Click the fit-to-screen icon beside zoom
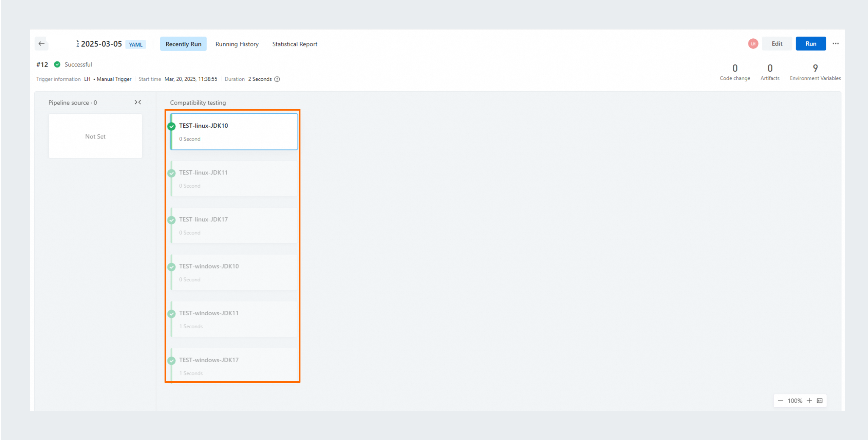Viewport: 868px width, 440px height. click(x=820, y=401)
